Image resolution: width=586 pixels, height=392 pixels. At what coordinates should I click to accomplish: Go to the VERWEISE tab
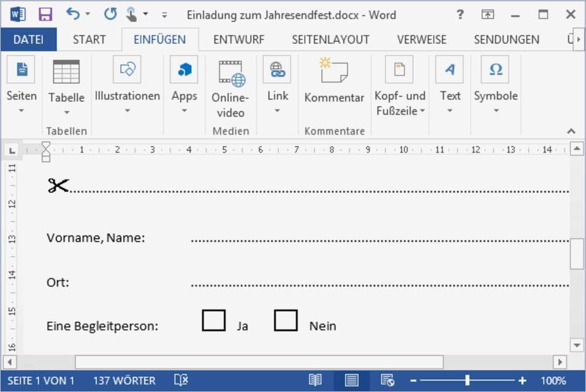point(421,39)
